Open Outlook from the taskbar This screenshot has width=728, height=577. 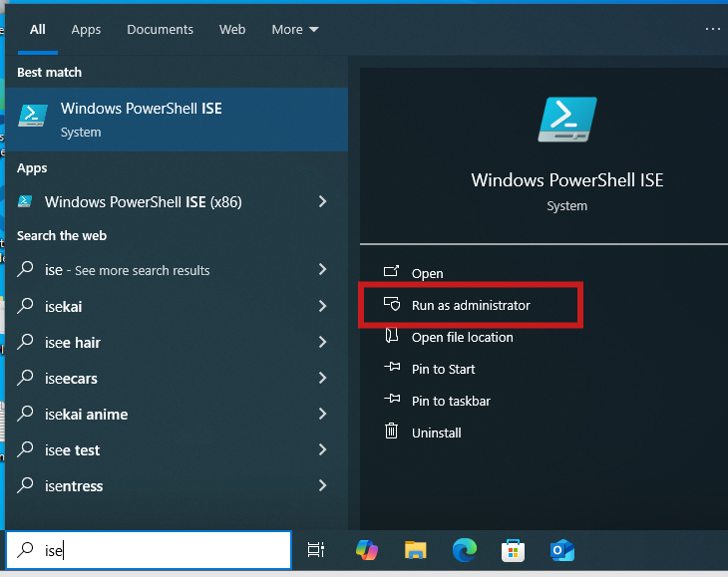pyautogui.click(x=561, y=550)
